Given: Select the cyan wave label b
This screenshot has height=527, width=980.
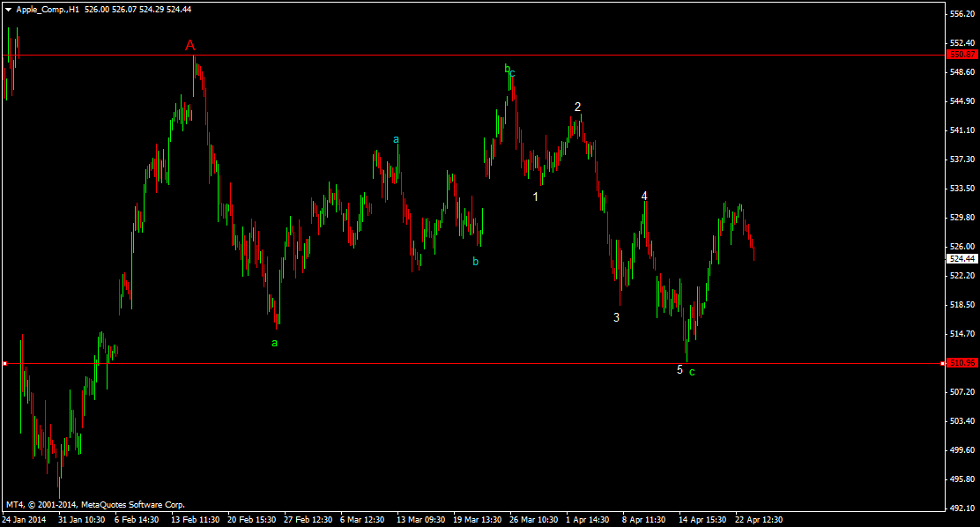Looking at the screenshot, I should click(476, 262).
